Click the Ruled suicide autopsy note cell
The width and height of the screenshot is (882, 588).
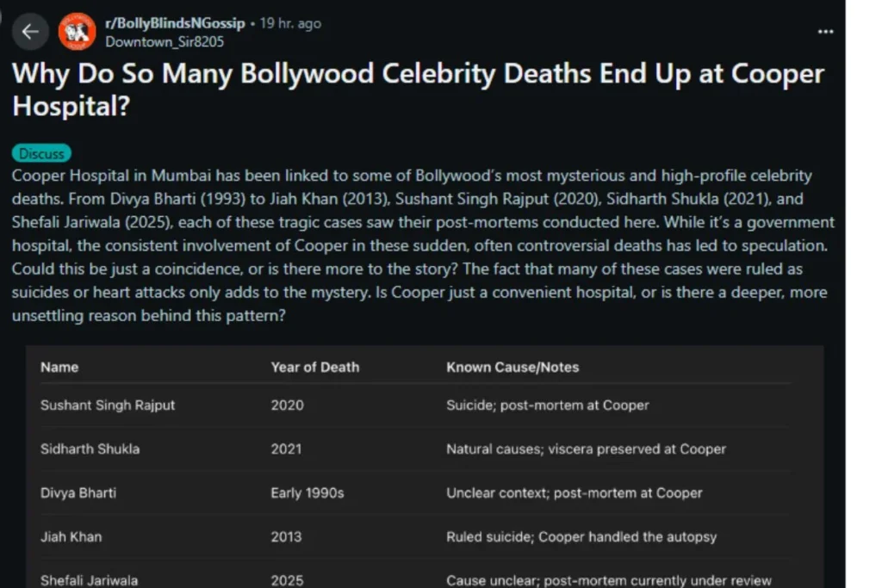581,536
